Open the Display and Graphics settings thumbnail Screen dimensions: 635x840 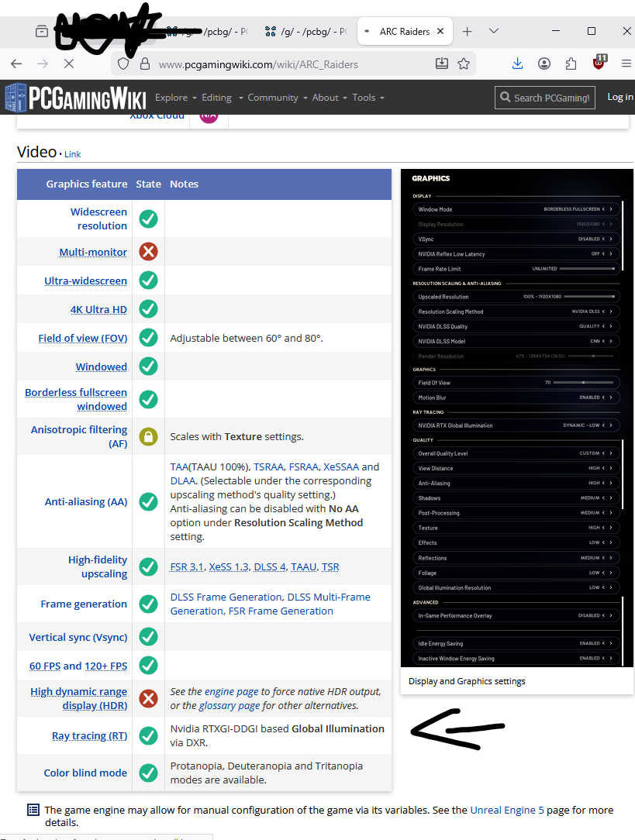click(517, 418)
